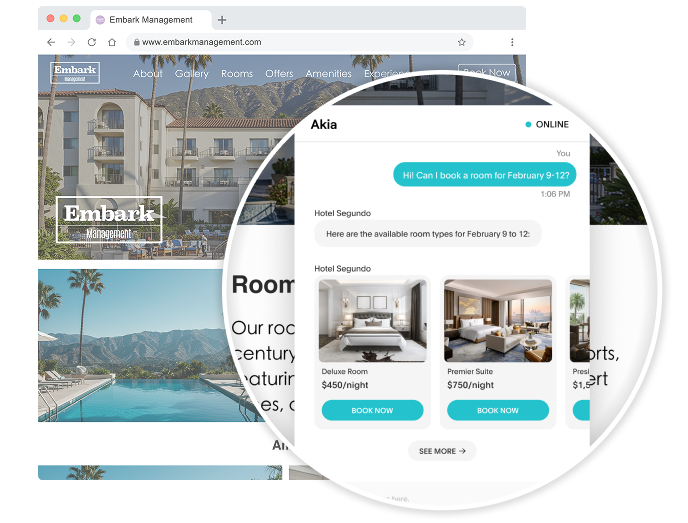Click the Premier Suite photo thumbnail

pyautogui.click(x=498, y=321)
